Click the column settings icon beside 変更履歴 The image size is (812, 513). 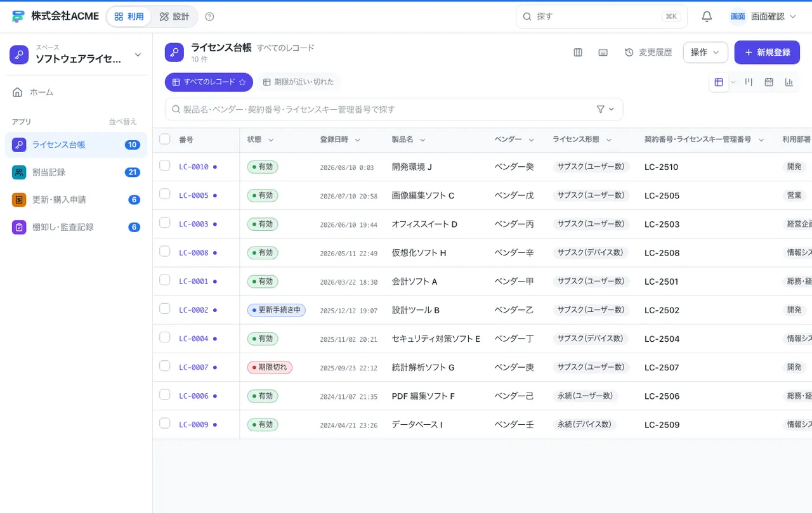pyautogui.click(x=578, y=53)
